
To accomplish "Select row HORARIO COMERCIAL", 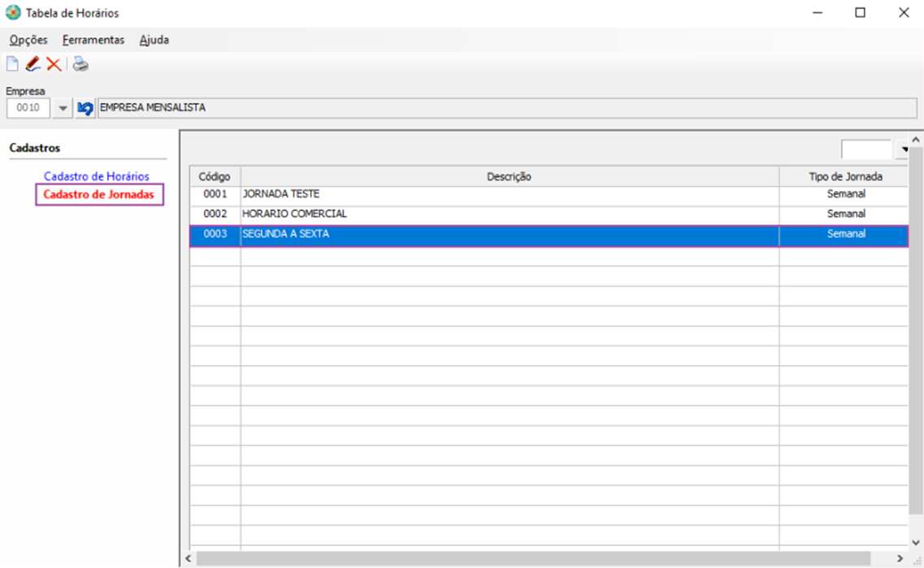I will click(549, 215).
